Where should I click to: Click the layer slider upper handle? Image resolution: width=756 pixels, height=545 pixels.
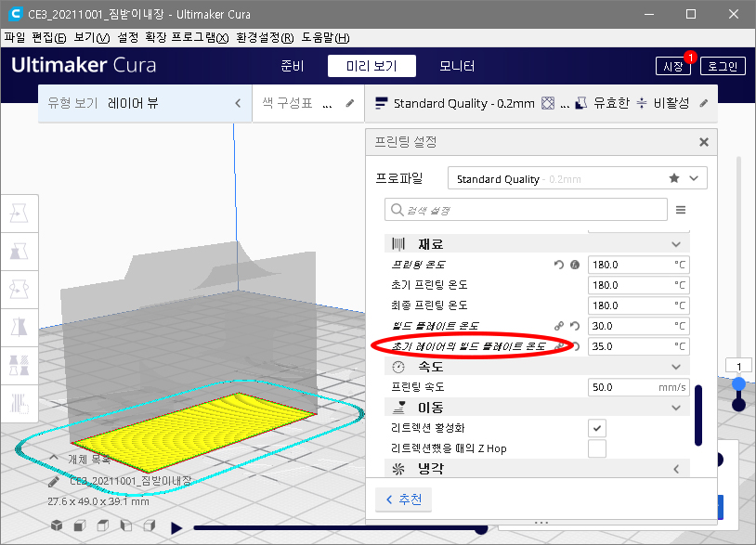[x=738, y=384]
